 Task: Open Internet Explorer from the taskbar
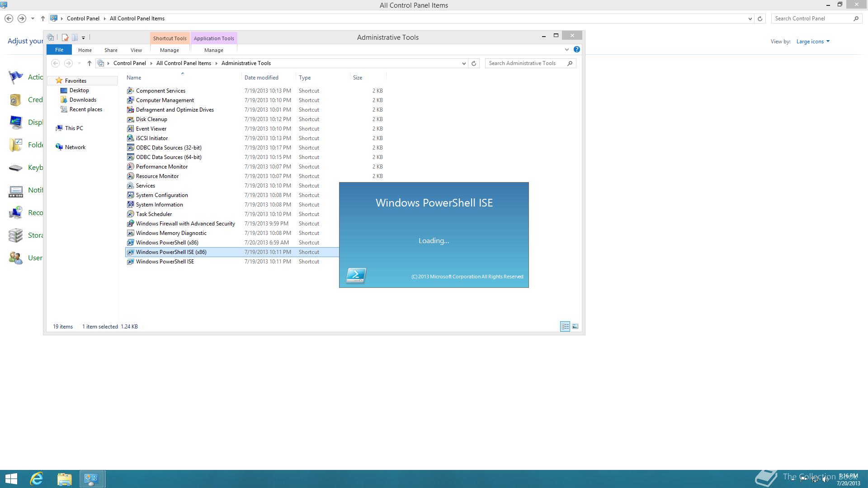pyautogui.click(x=37, y=479)
